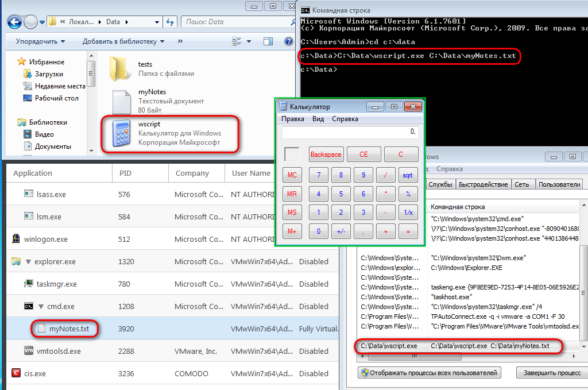This screenshot has width=588, height=390.
Task: Click the +/- sign button
Action: coord(341,231)
